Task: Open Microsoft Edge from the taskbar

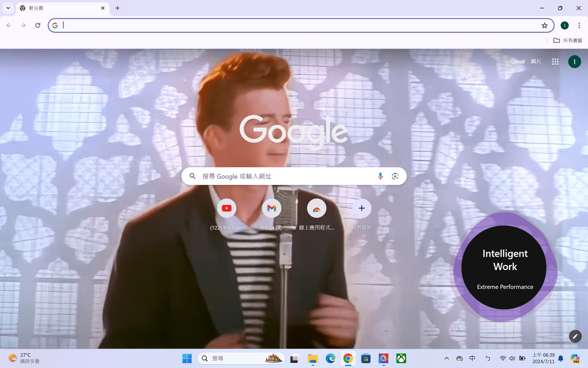Action: tap(330, 358)
